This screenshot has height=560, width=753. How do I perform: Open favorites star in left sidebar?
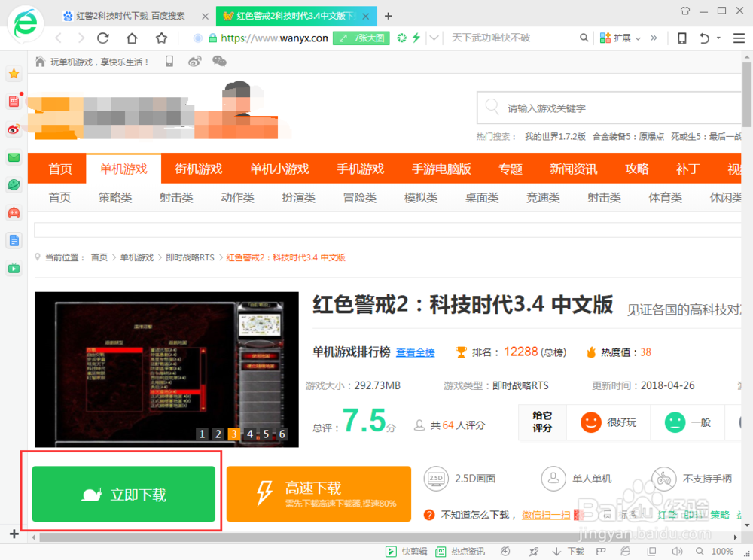[x=14, y=74]
